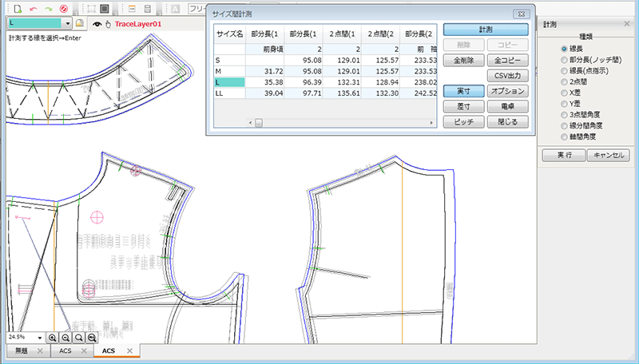Select the teal highlighted L row cell
This screenshot has height=364, width=639.
(229, 82)
